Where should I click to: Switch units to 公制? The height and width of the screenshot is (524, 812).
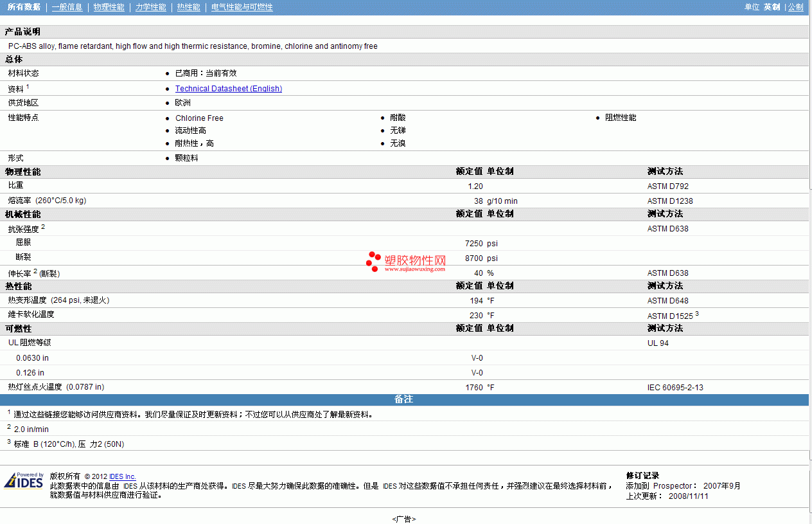[795, 7]
